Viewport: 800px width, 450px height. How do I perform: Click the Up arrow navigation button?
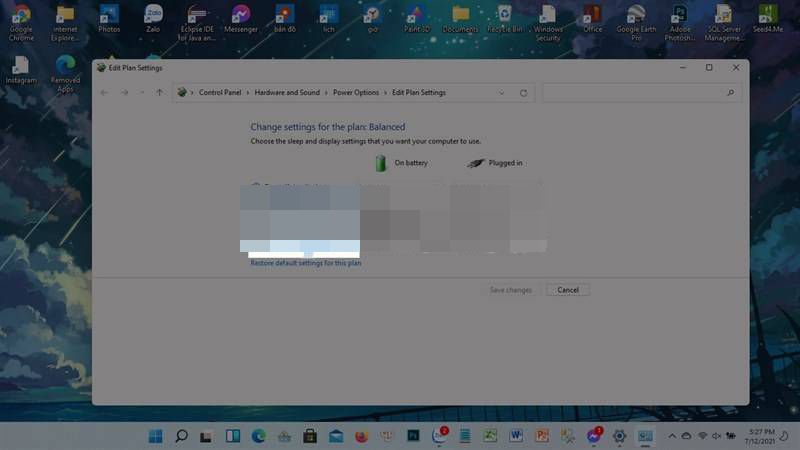(x=159, y=93)
